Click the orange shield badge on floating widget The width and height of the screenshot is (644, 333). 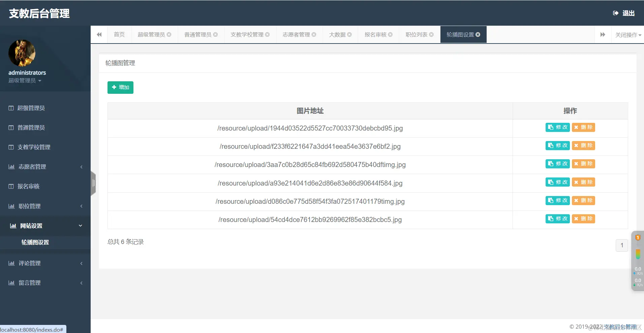coord(638,238)
